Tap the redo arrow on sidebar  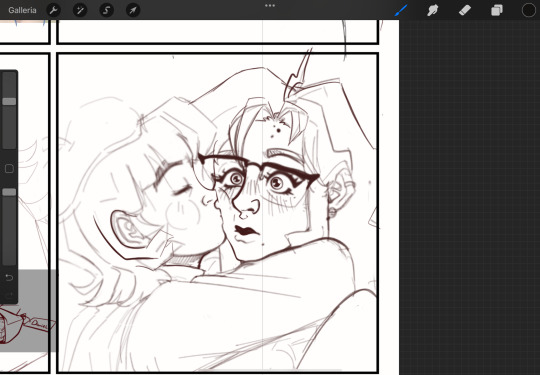click(9, 295)
